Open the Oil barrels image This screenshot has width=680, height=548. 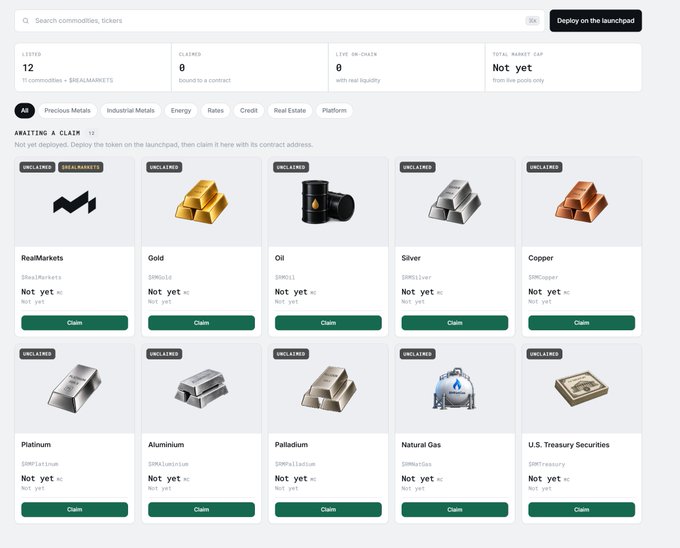coord(328,202)
